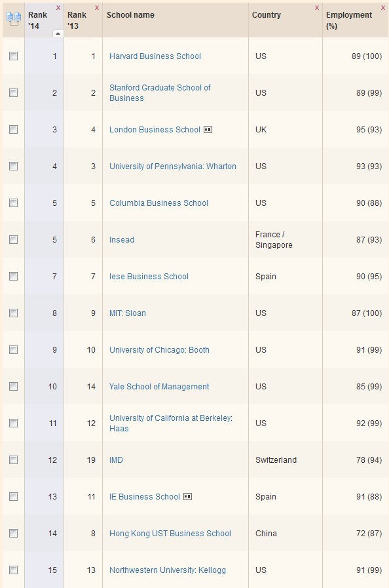Remove the Rank '13 column via its x icon

point(98,7)
